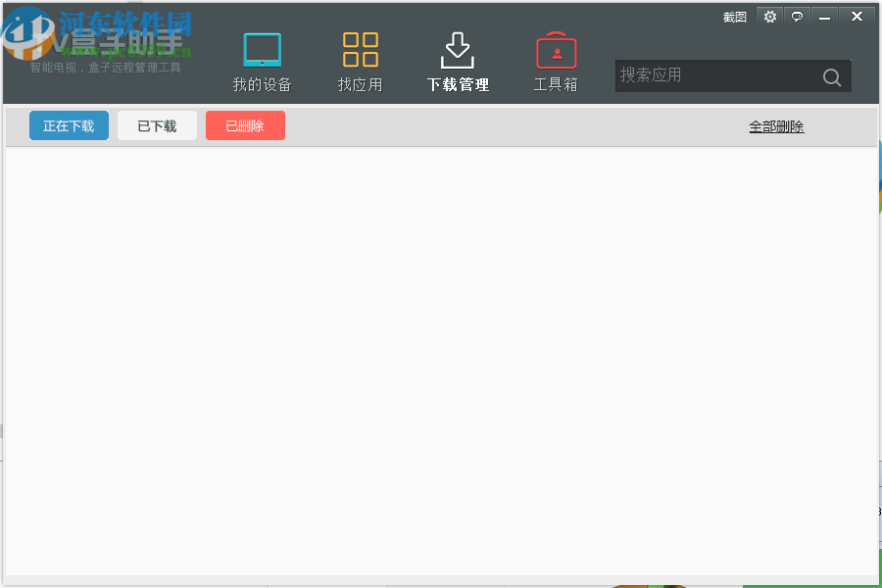Open the 工具箱 toolbox icon

click(555, 49)
